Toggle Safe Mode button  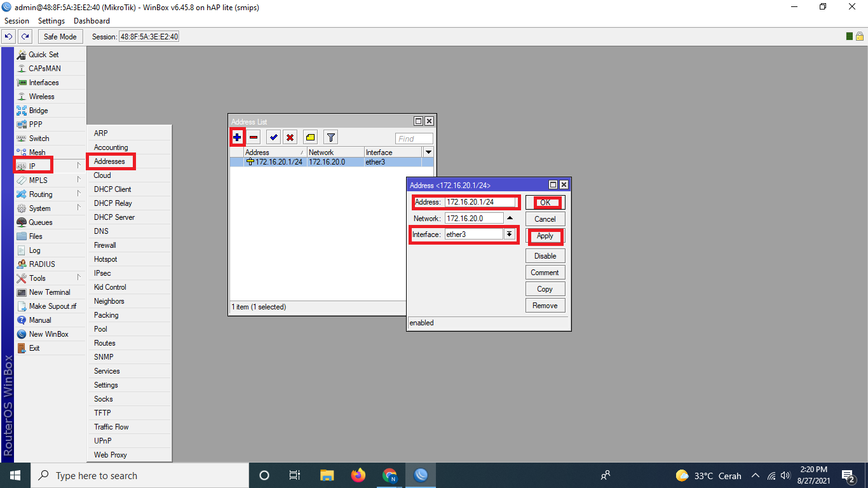coord(60,37)
